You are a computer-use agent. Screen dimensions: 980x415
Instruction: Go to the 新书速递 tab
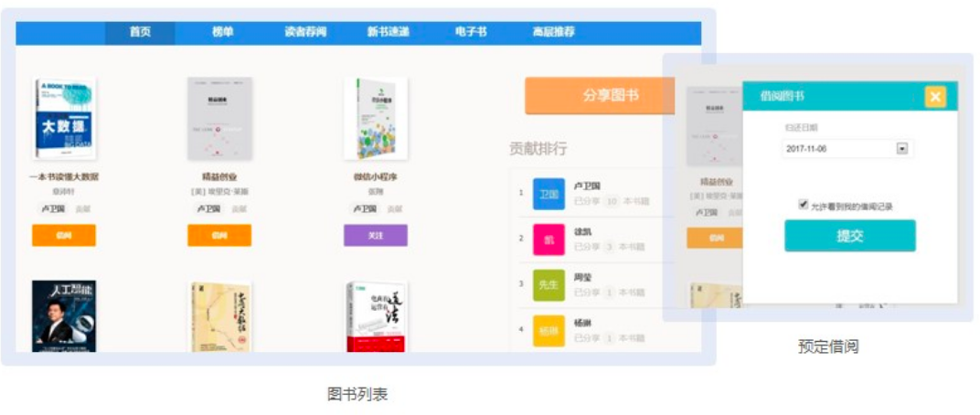click(388, 33)
